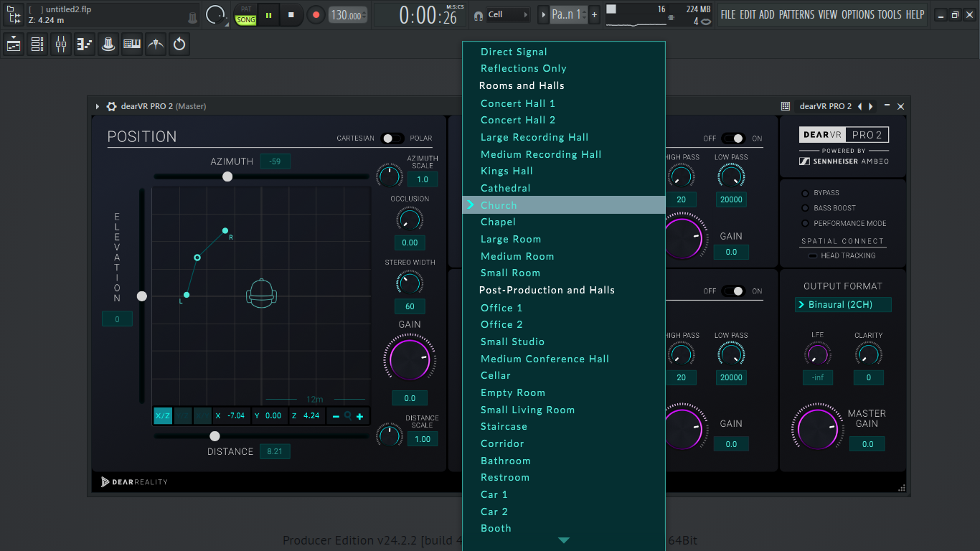The image size is (980, 551).
Task: Click the stop playback button
Action: tap(291, 14)
